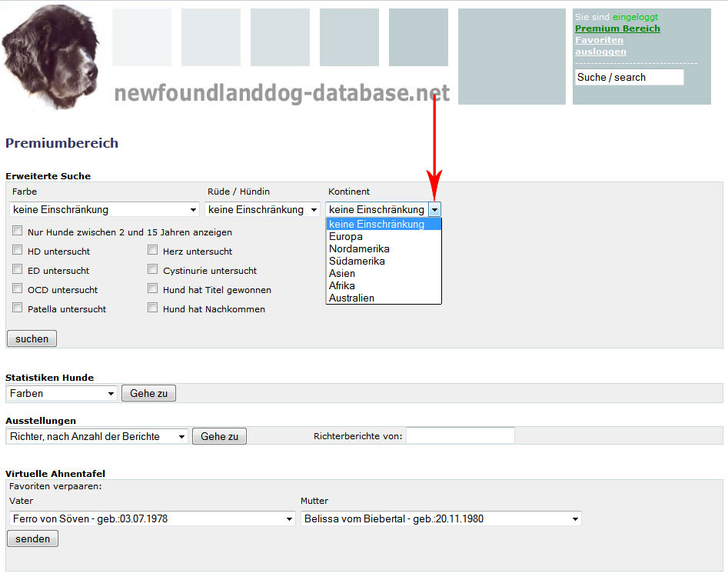Expand the Rüde / Hündin dropdown
The image size is (728, 580).
click(x=262, y=209)
